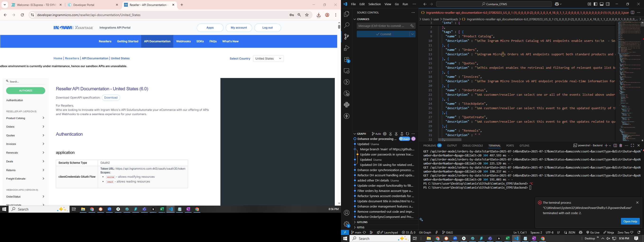Switch to the DEBUG CONSOLE tab
Image resolution: width=644 pixels, height=242 pixels.
[473, 145]
